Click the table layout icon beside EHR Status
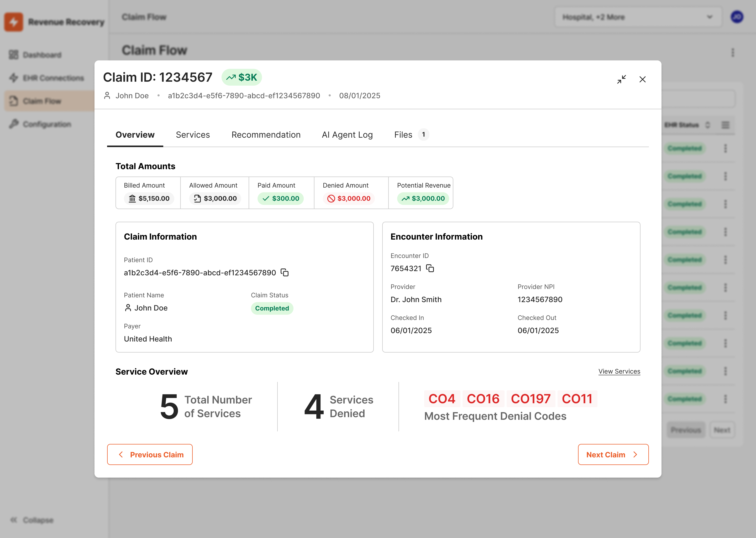This screenshot has height=538, width=756. tap(726, 125)
